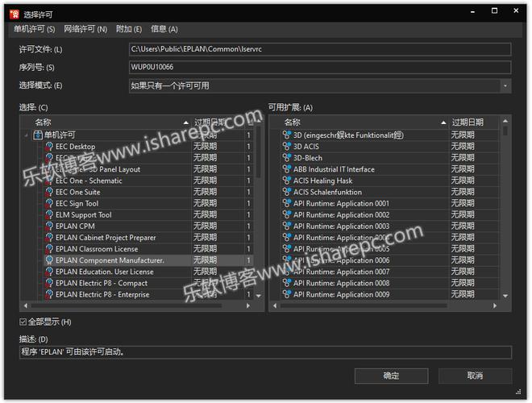Click the extensions 过期日期 column header
The width and height of the screenshot is (532, 403).
[474, 123]
